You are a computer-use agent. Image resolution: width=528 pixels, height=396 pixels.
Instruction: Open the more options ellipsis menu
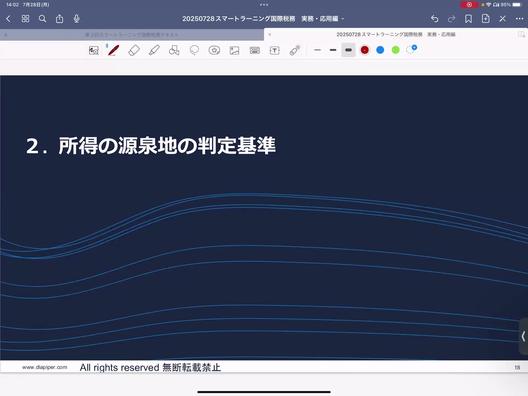(x=519, y=19)
